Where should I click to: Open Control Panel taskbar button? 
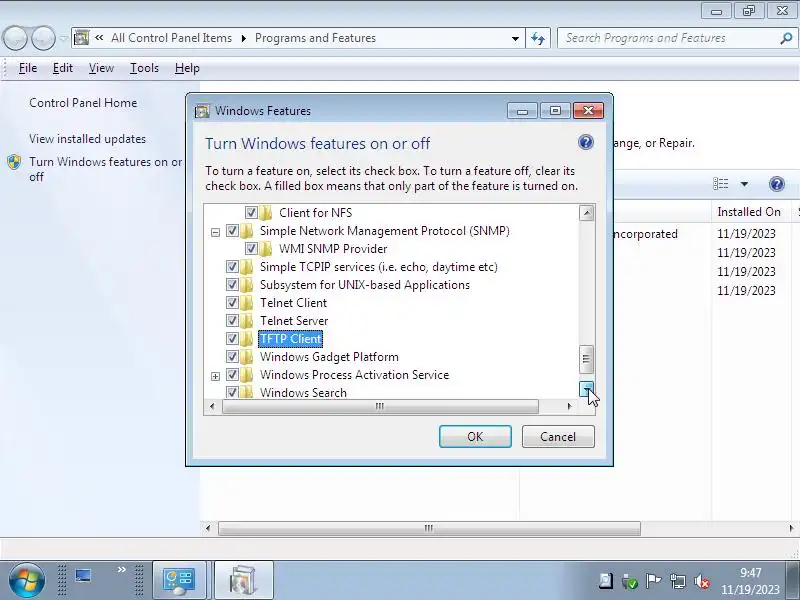179,581
